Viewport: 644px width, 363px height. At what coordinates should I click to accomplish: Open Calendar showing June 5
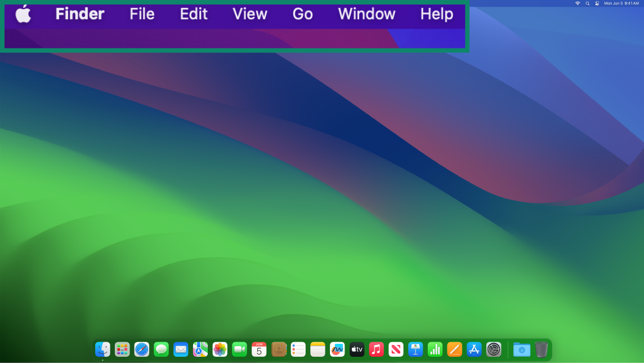tap(259, 349)
